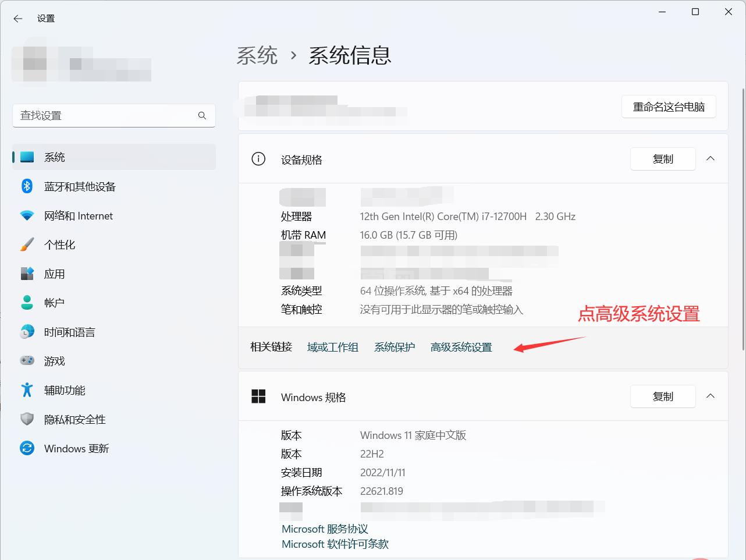Open the 域或工作组 link
The width and height of the screenshot is (746, 560).
point(333,348)
